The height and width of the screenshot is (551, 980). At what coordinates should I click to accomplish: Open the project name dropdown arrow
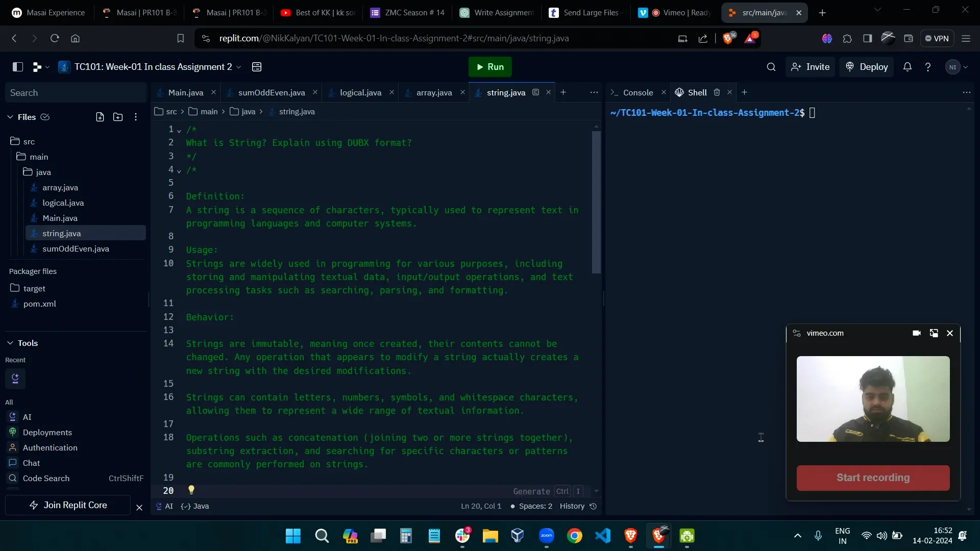[x=239, y=67]
